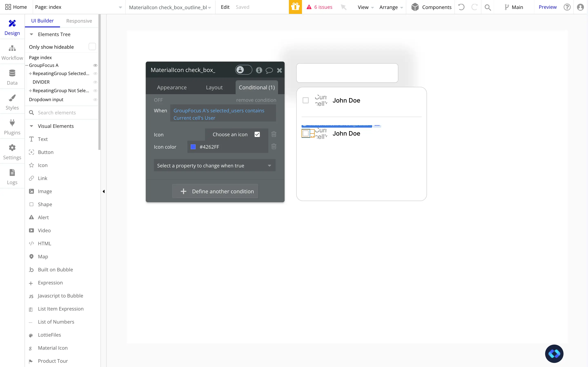Click the undo arrow icon
Viewport: 588px width, 367px height.
[461, 7]
